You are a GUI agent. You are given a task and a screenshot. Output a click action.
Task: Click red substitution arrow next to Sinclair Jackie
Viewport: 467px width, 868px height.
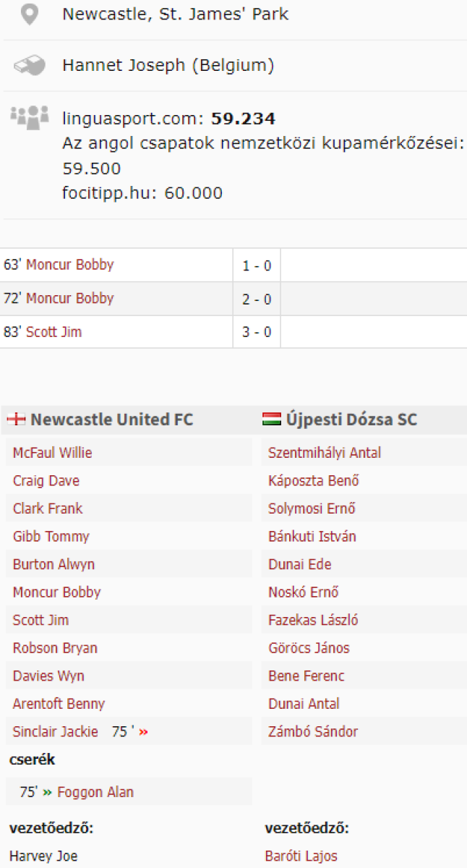pos(143,732)
